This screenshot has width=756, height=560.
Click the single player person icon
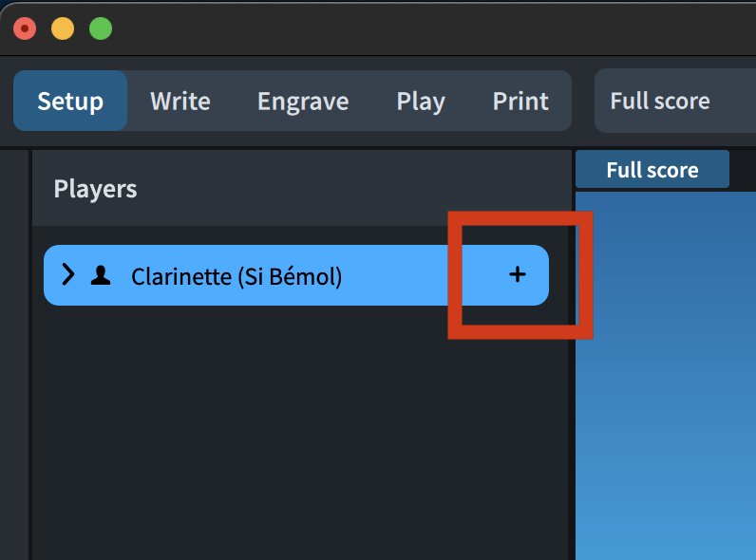(100, 276)
